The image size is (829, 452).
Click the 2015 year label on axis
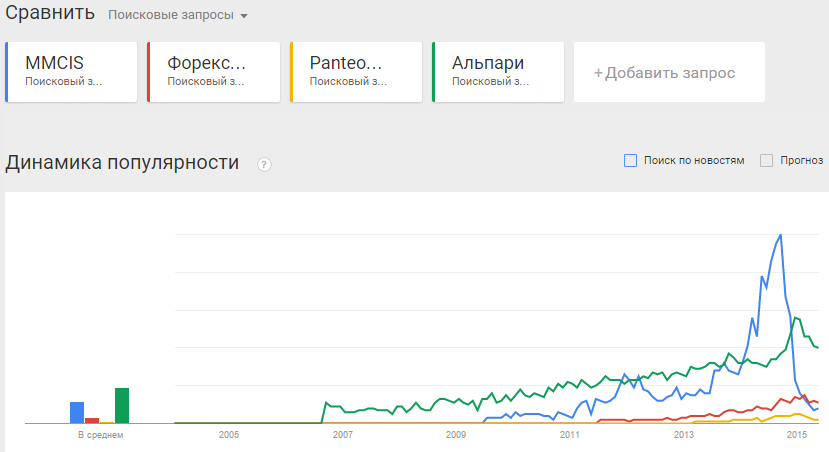pyautogui.click(x=797, y=435)
